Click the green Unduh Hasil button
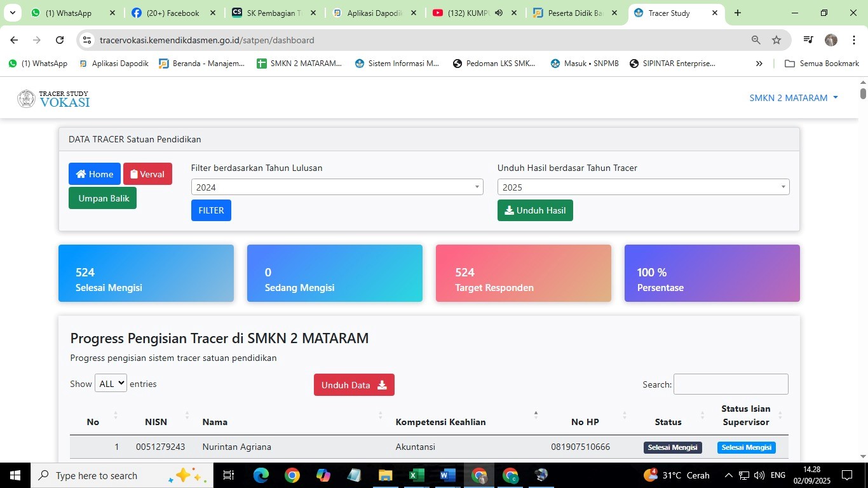Viewport: 868px width, 488px height. click(535, 210)
